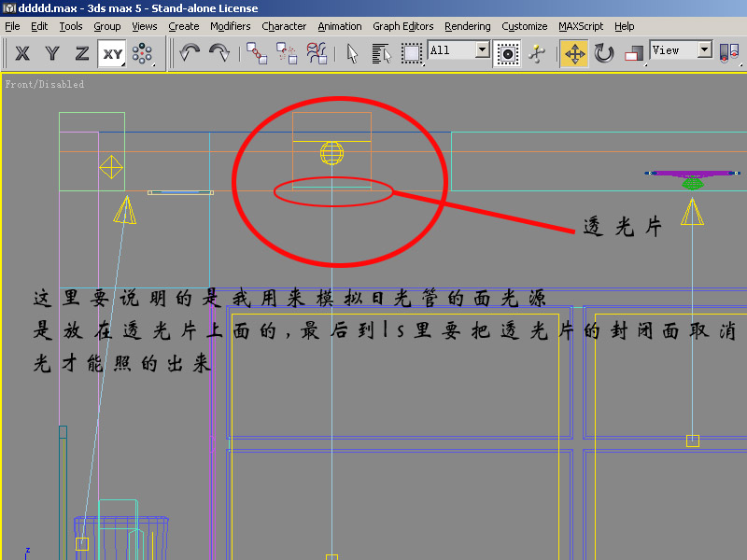Viewport: 747px width, 560px height.
Task: Activate the Select and Move tool
Action: [x=574, y=53]
